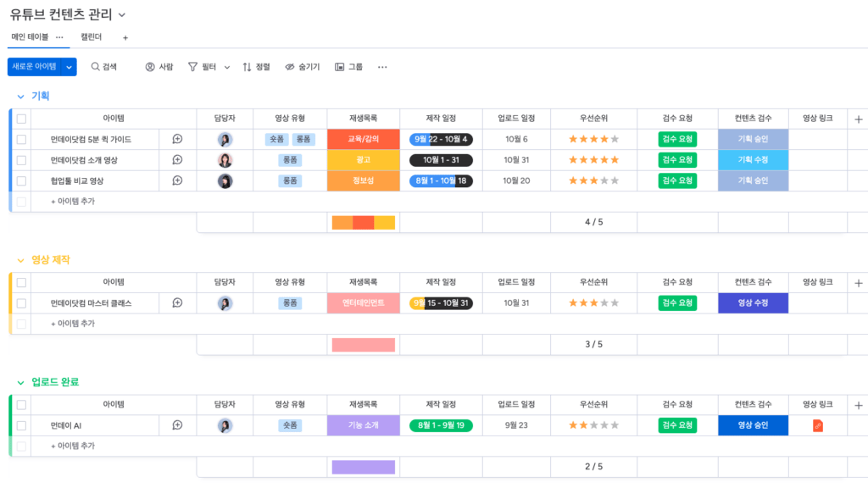The image size is (868, 488).
Task: Open the 사람 person filter icon
Action: (x=150, y=67)
